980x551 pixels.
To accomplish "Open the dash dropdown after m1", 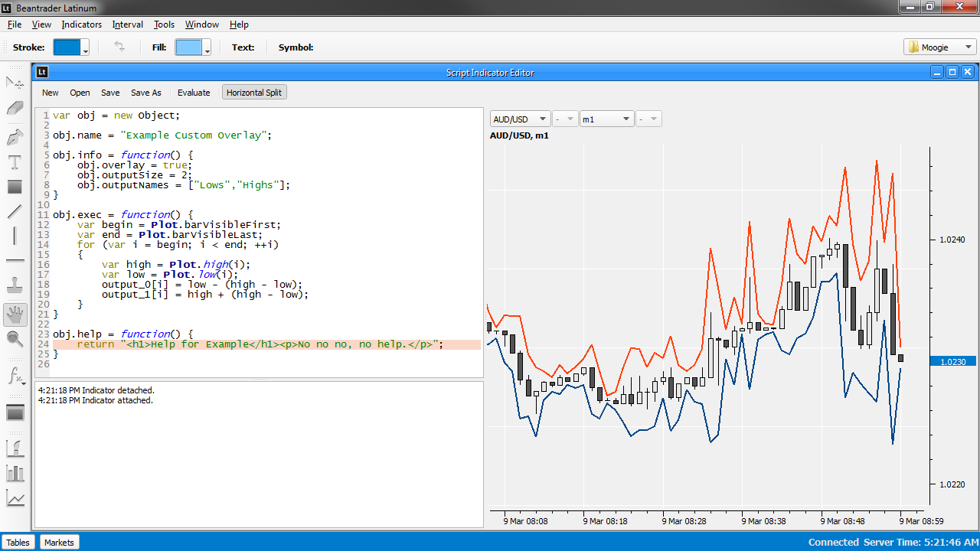I will [648, 119].
